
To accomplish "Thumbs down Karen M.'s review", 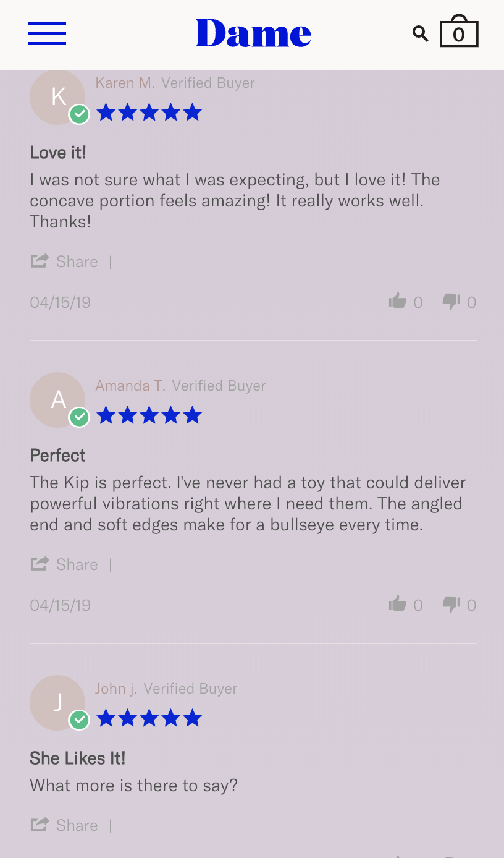I will [x=451, y=302].
